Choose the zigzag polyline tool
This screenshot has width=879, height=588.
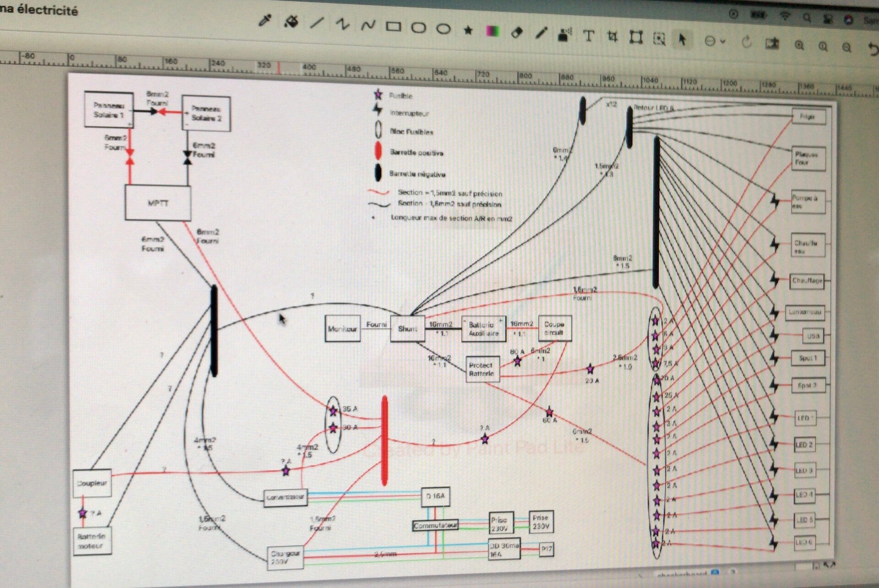(342, 24)
